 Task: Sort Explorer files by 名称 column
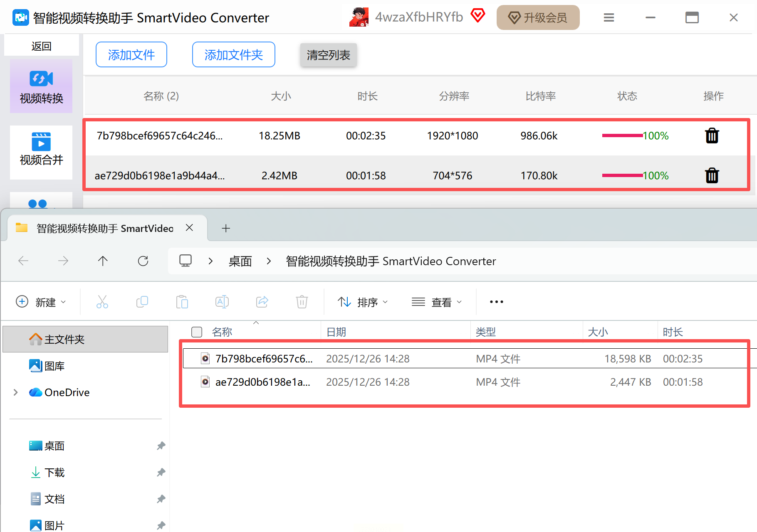[222, 332]
